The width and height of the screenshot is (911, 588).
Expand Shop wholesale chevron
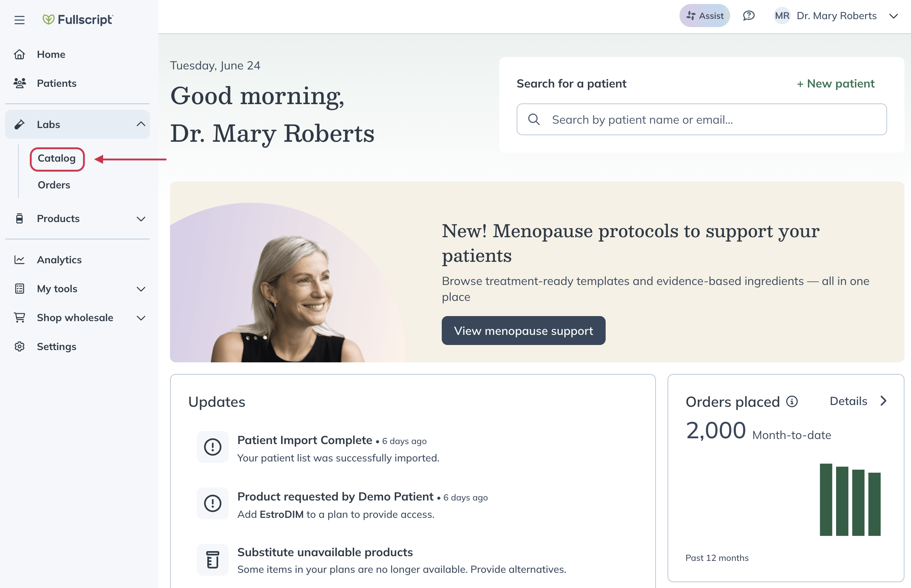tap(141, 318)
